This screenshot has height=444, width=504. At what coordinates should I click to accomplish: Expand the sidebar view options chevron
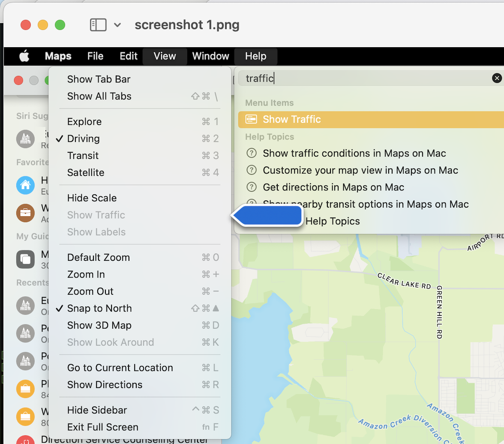tap(117, 25)
